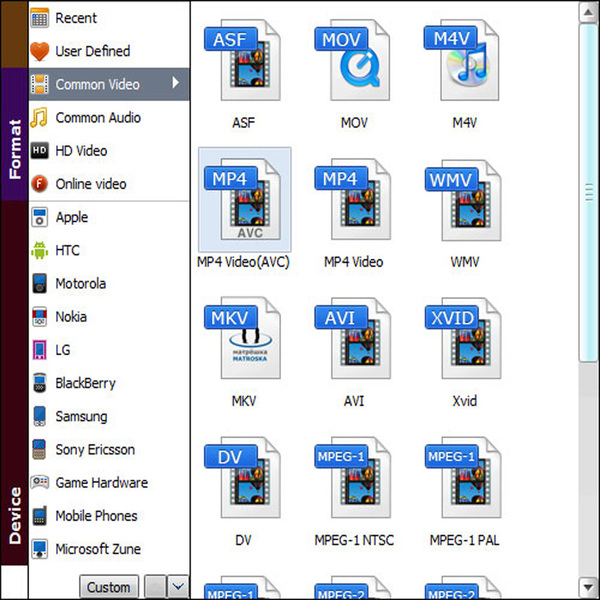Choose the XVID format icon

[x=463, y=338]
